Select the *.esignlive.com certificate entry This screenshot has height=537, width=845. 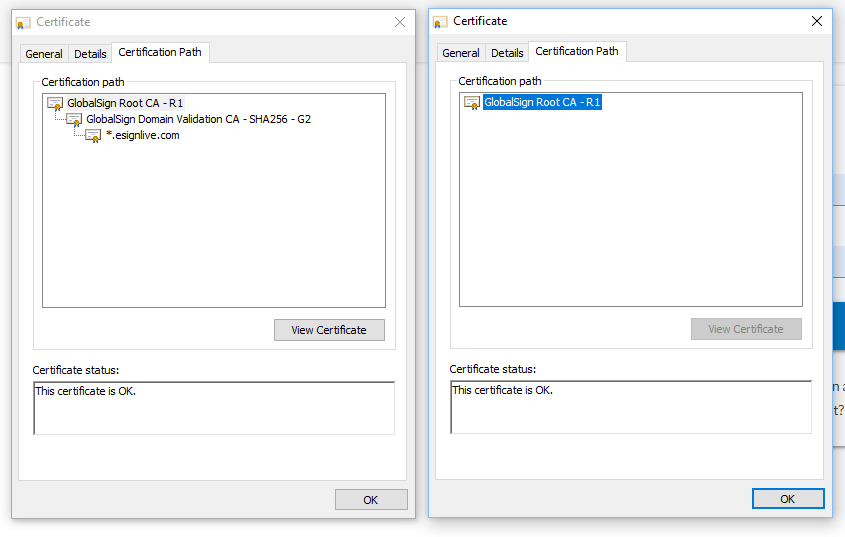pyautogui.click(x=143, y=135)
